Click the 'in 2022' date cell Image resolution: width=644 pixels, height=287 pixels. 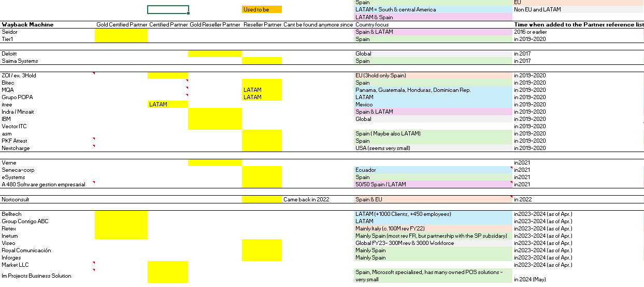(578, 199)
